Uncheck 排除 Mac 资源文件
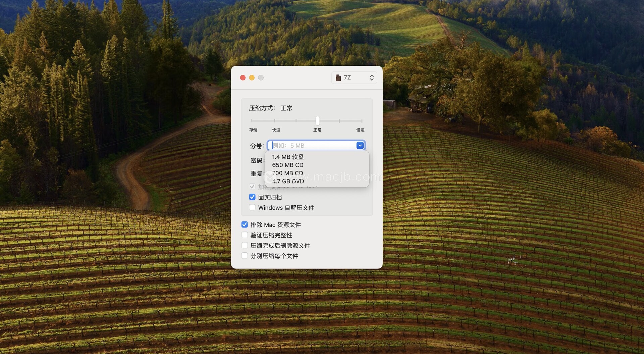The image size is (644, 354). pos(245,224)
